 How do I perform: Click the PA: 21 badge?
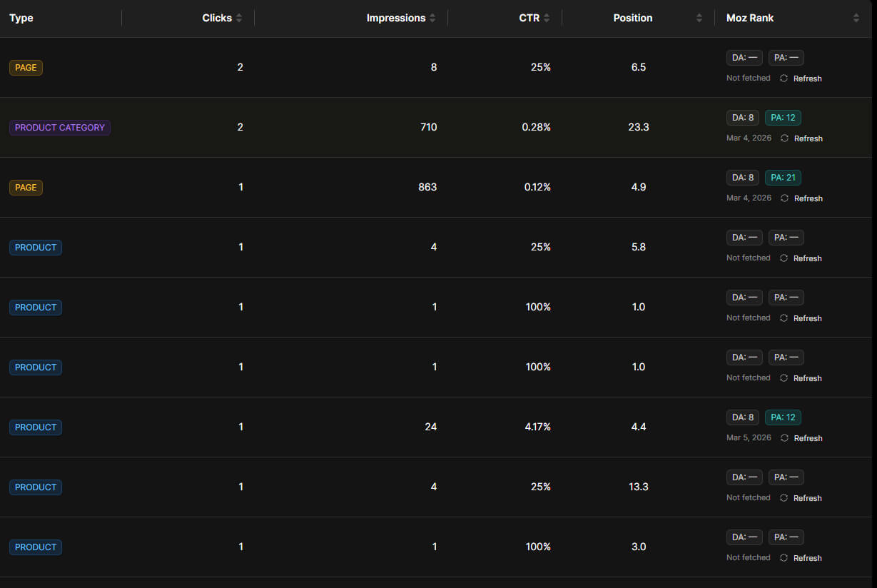coord(783,178)
